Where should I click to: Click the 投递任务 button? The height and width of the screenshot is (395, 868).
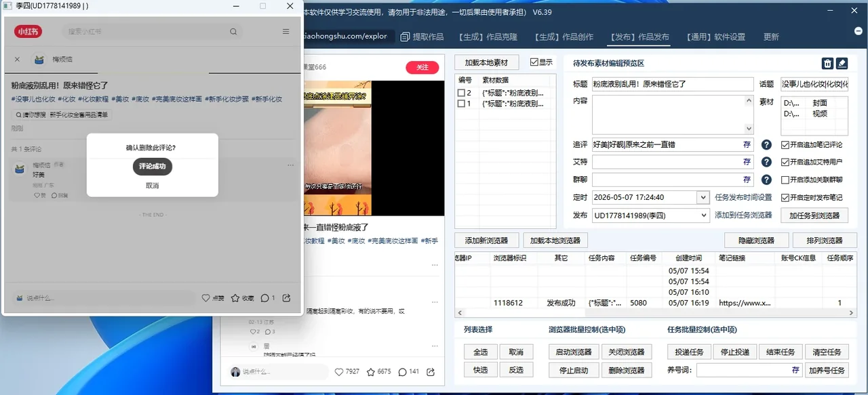690,352
